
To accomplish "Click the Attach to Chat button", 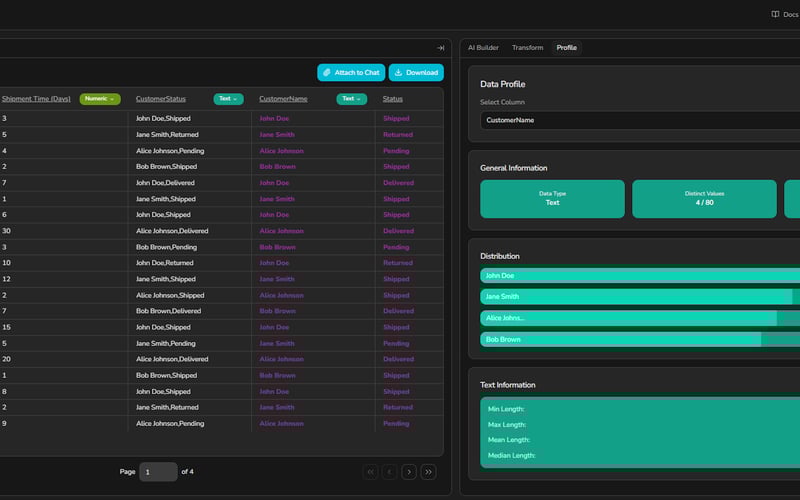I will pos(351,72).
